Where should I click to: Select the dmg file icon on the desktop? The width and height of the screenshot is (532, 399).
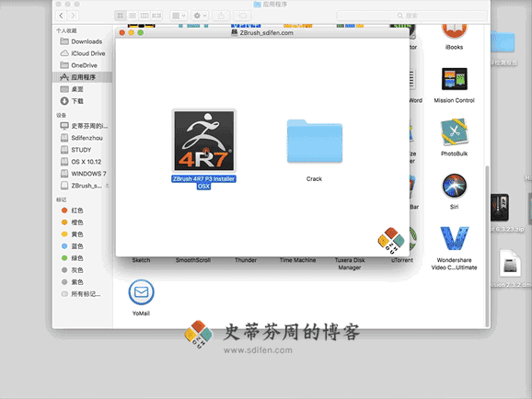(510, 264)
